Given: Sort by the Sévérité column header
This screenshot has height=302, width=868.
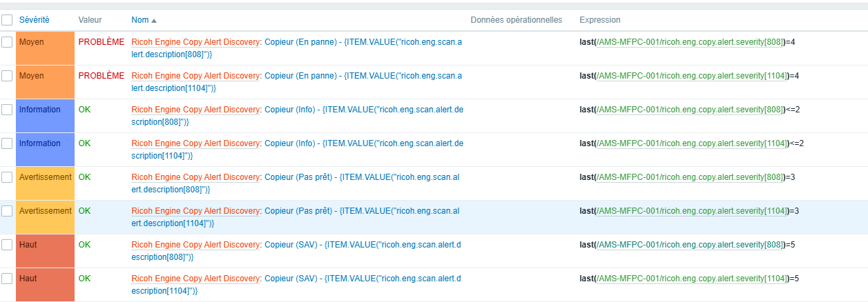Looking at the screenshot, I should pyautogui.click(x=34, y=20).
